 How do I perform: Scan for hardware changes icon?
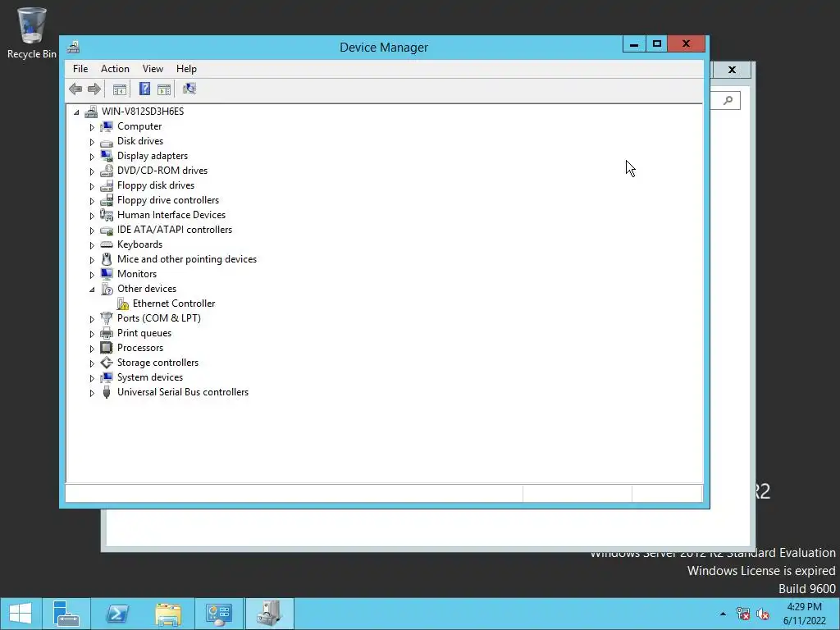189,89
